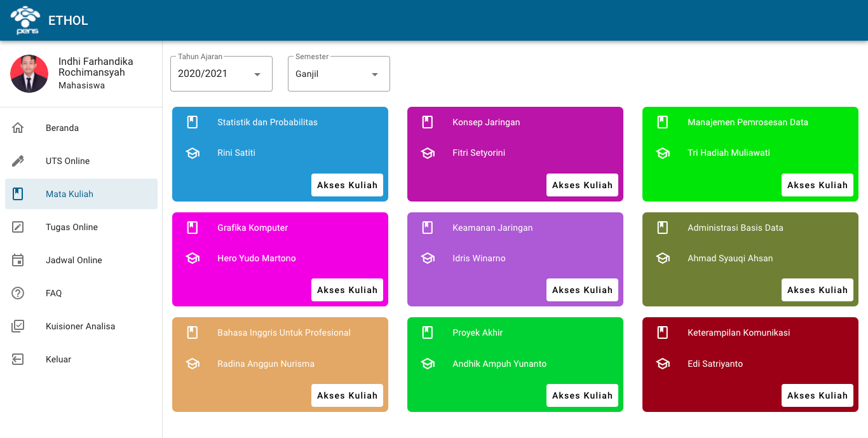Screen dimensions: 868x438
Task: Click Akses Kuliah for Keterampilan Komunikasi
Action: point(817,395)
